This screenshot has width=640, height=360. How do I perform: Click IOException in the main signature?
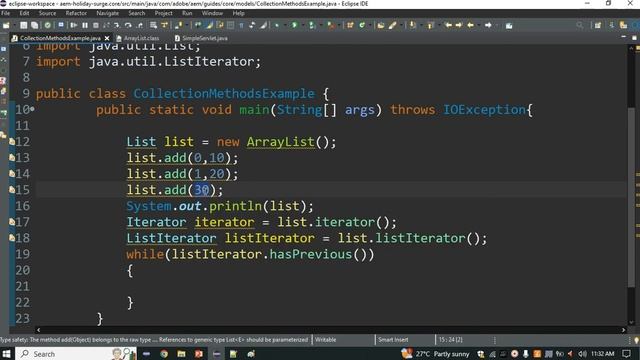coord(484,109)
